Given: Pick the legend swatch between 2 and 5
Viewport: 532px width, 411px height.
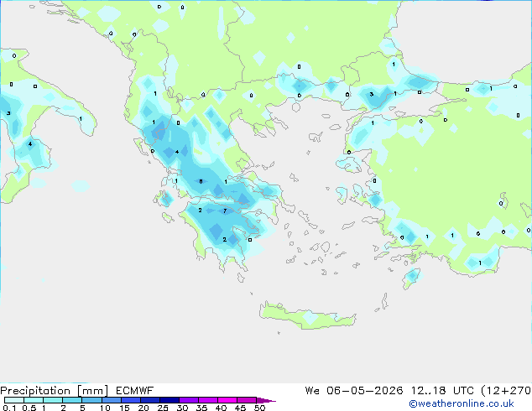Looking at the screenshot, I should 72,400.
